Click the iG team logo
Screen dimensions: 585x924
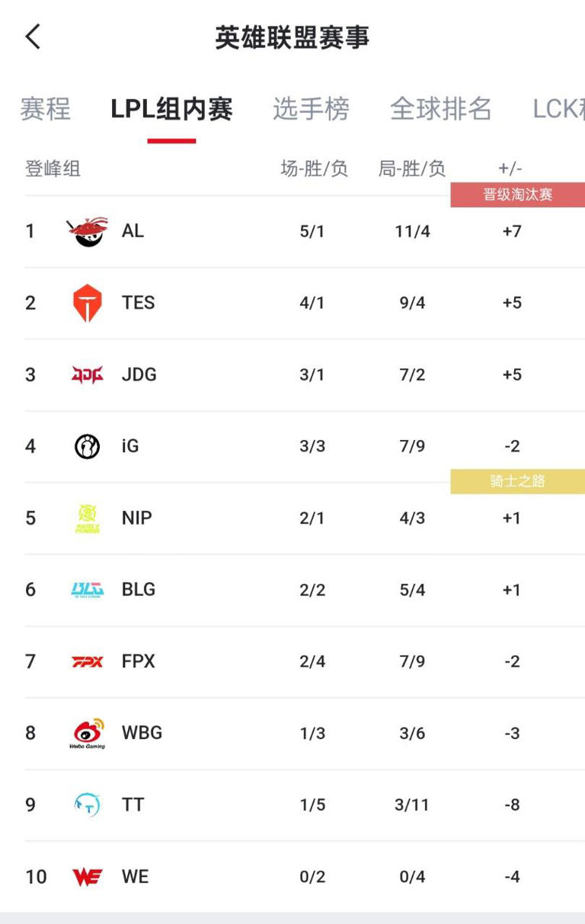87,446
